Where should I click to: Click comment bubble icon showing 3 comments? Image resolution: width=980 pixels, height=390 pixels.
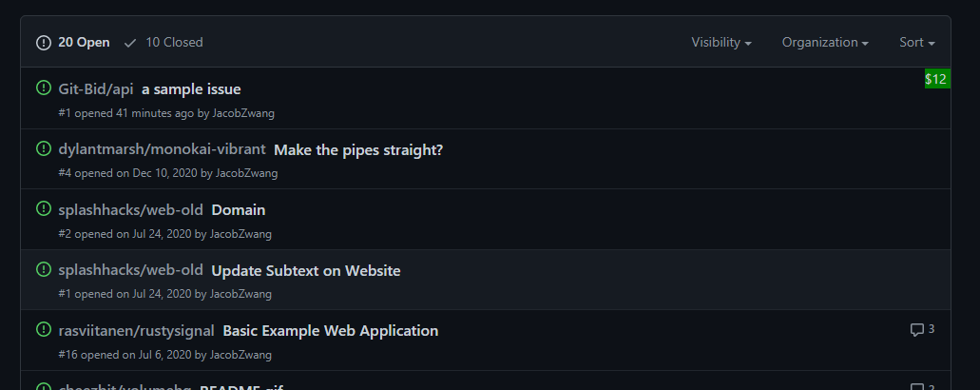coord(916,329)
